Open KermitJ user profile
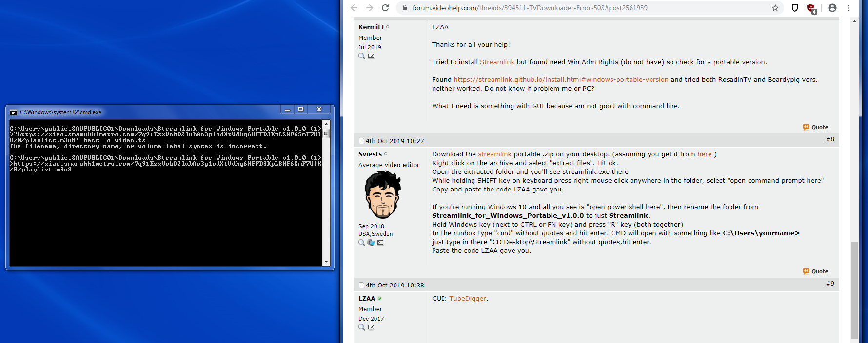Image resolution: width=868 pixels, height=343 pixels. click(x=371, y=27)
